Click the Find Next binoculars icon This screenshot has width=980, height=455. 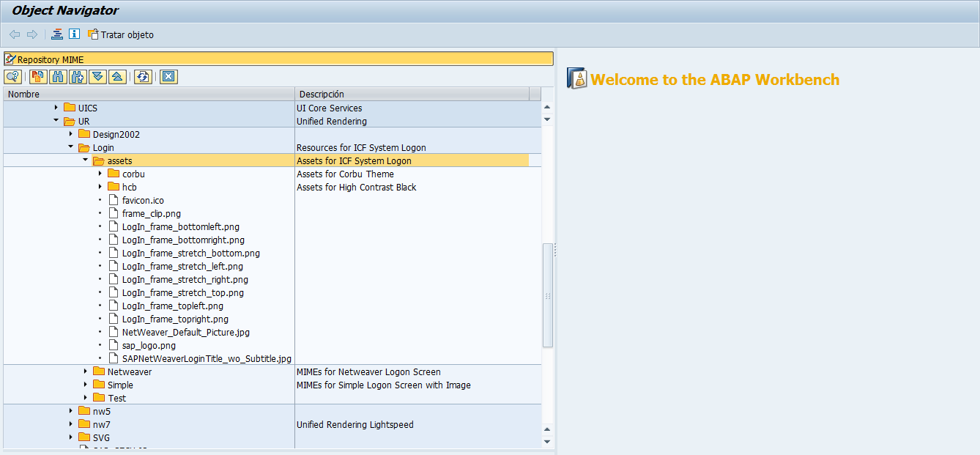click(77, 76)
